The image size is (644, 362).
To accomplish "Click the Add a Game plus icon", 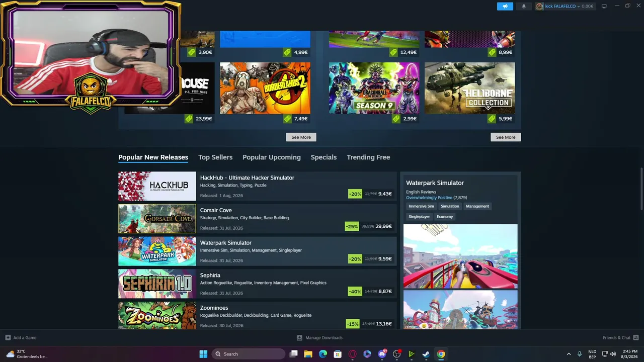I will pyautogui.click(x=8, y=337).
